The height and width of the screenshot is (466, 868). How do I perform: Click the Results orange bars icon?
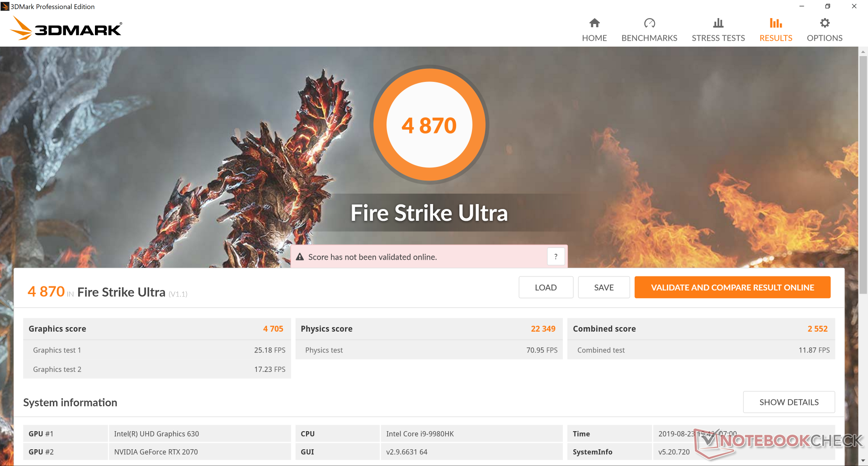[x=776, y=23]
